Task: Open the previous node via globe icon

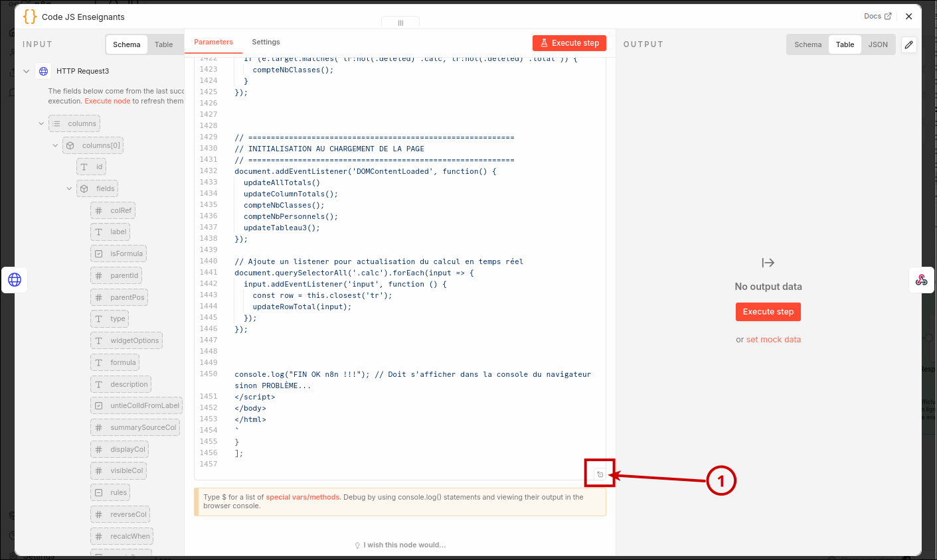Action: 15,280
